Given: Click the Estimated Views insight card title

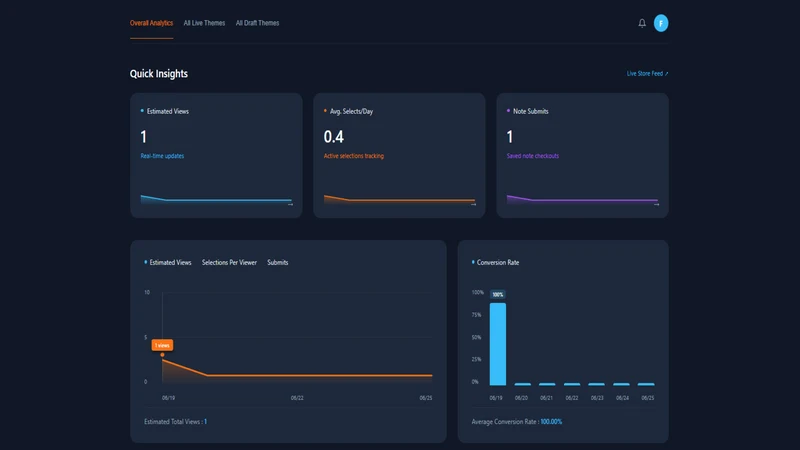Looking at the screenshot, I should click(x=168, y=111).
